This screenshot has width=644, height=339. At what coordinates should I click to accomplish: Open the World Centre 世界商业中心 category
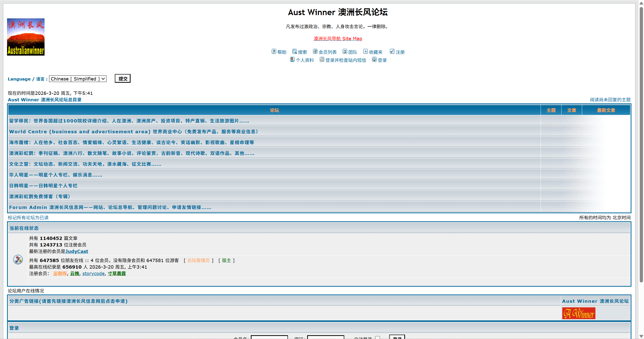pos(134,132)
